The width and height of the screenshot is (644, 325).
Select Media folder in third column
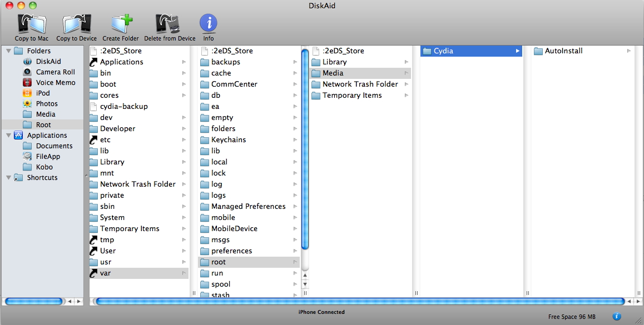360,73
